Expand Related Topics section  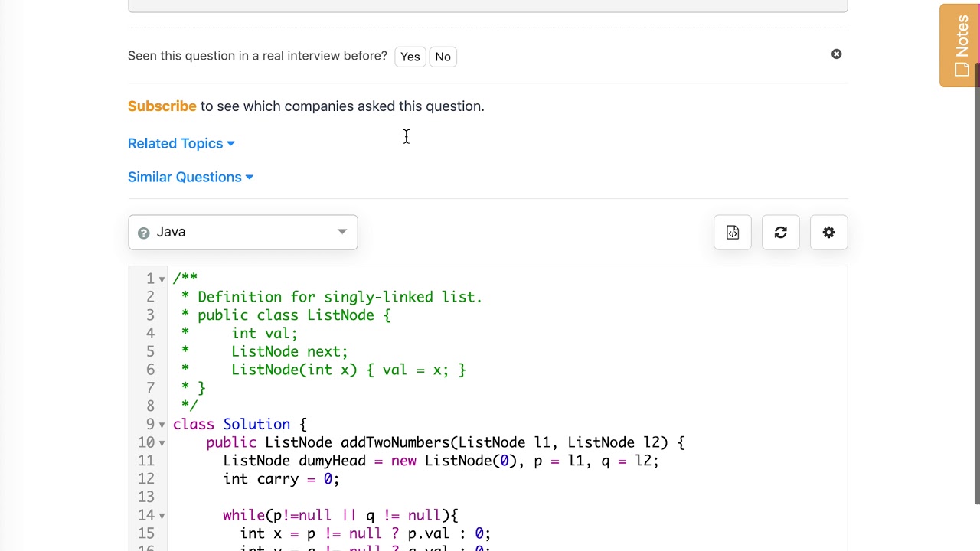tap(181, 143)
